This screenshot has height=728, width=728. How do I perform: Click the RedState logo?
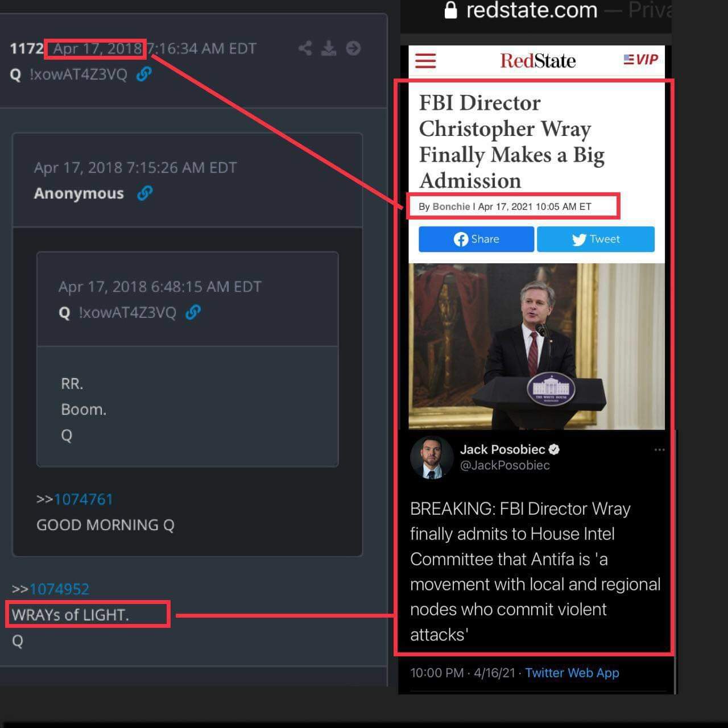537,61
